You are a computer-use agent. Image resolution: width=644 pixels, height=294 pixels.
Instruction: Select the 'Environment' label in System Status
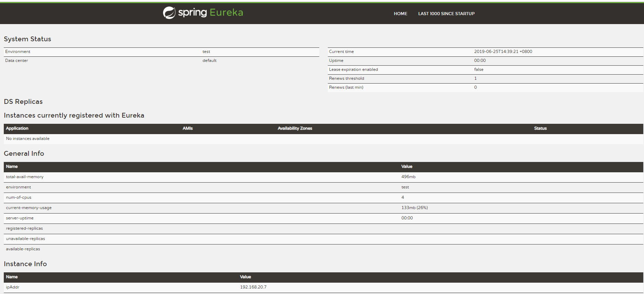pos(18,52)
